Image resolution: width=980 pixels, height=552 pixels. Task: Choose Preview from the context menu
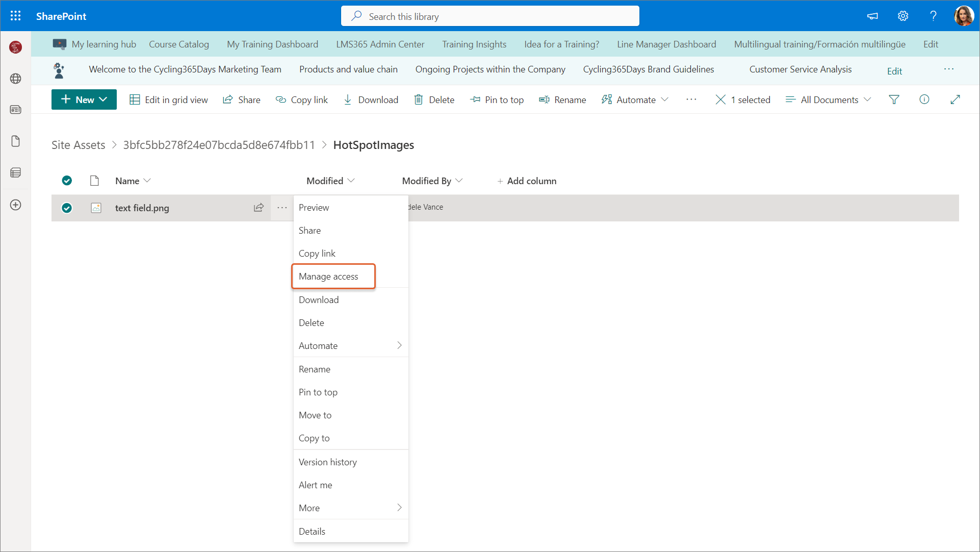tap(351, 207)
